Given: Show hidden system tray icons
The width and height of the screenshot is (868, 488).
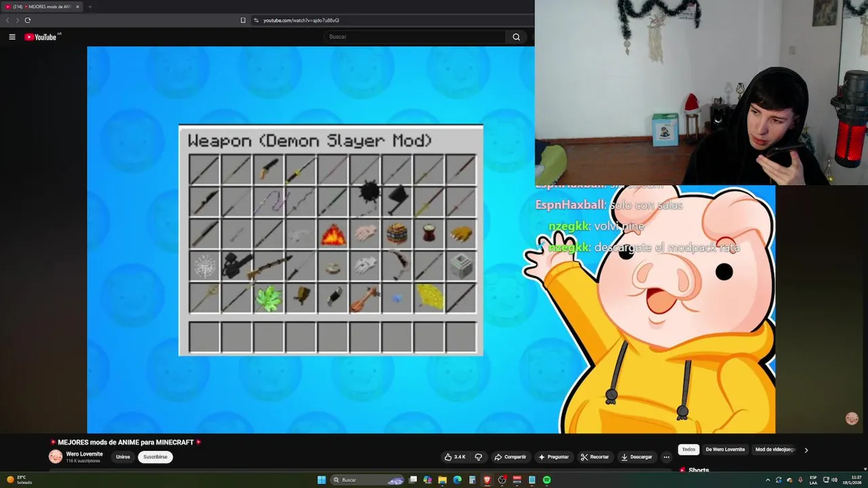Looking at the screenshot, I should (x=768, y=480).
